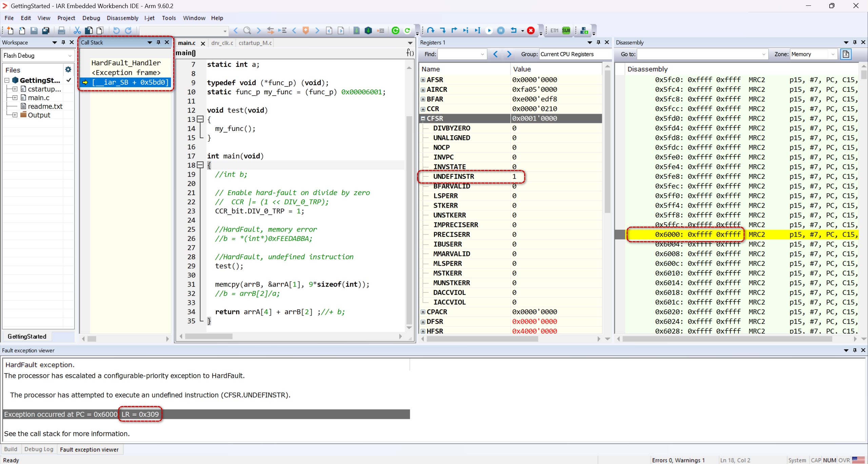Screen dimensions: 868x464
Task: Open the Disassembly menu
Action: [x=122, y=18]
